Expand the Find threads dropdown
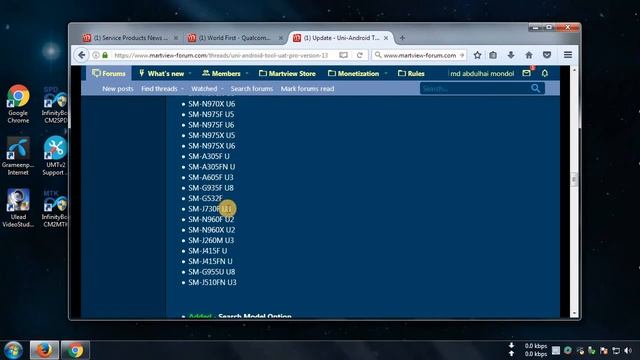The width and height of the screenshot is (640, 360). tap(182, 89)
